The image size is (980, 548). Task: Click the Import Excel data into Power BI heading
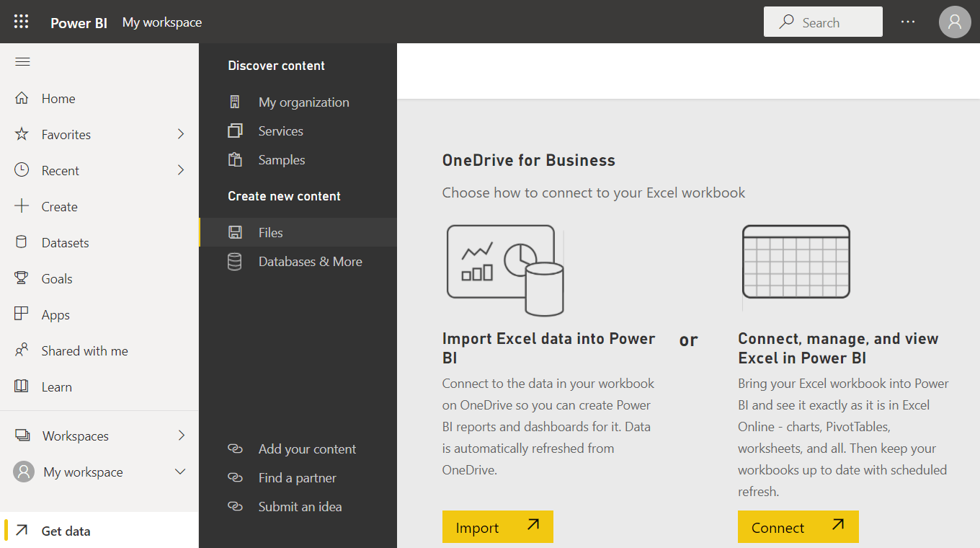click(548, 348)
